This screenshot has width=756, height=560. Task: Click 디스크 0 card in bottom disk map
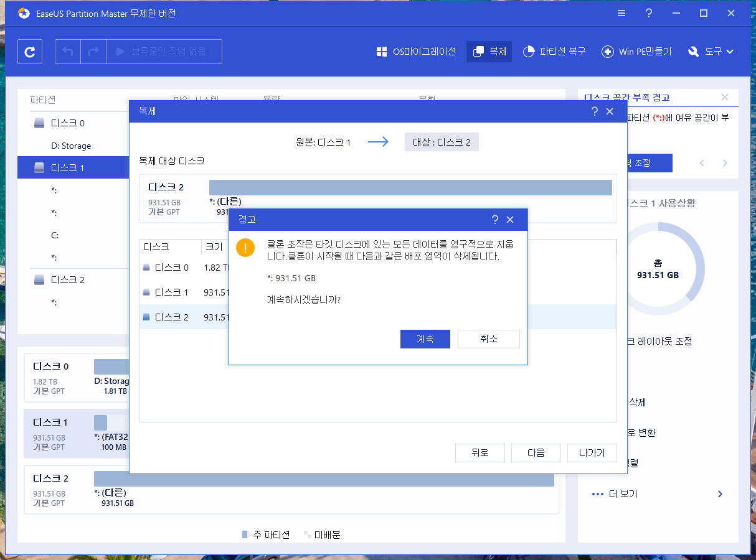pos(77,378)
